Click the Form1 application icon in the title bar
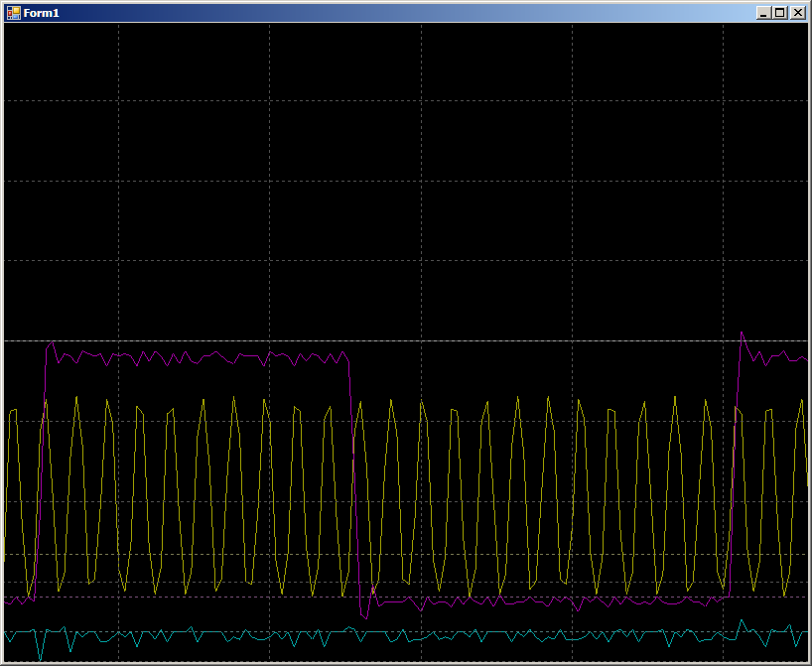The width and height of the screenshot is (812, 666). click(14, 13)
